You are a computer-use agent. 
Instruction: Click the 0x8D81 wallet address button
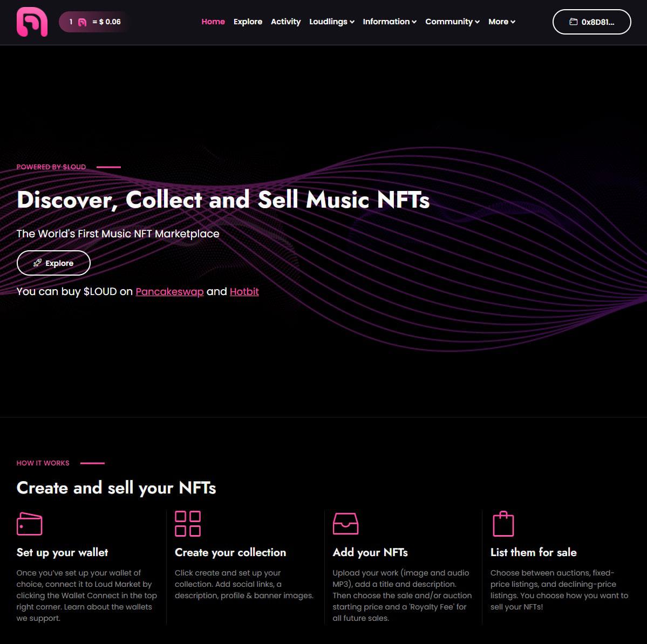tap(591, 22)
